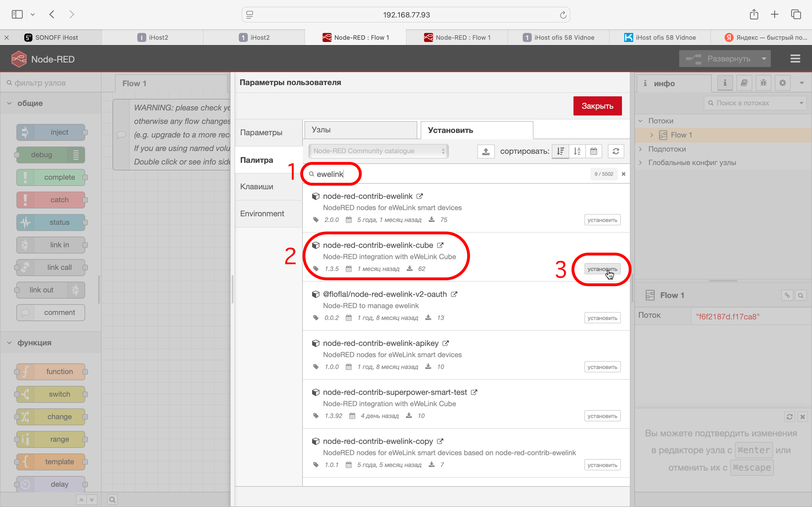Open the Node-RED Community catalogue dropdown
This screenshot has height=507, width=812.
(x=378, y=151)
